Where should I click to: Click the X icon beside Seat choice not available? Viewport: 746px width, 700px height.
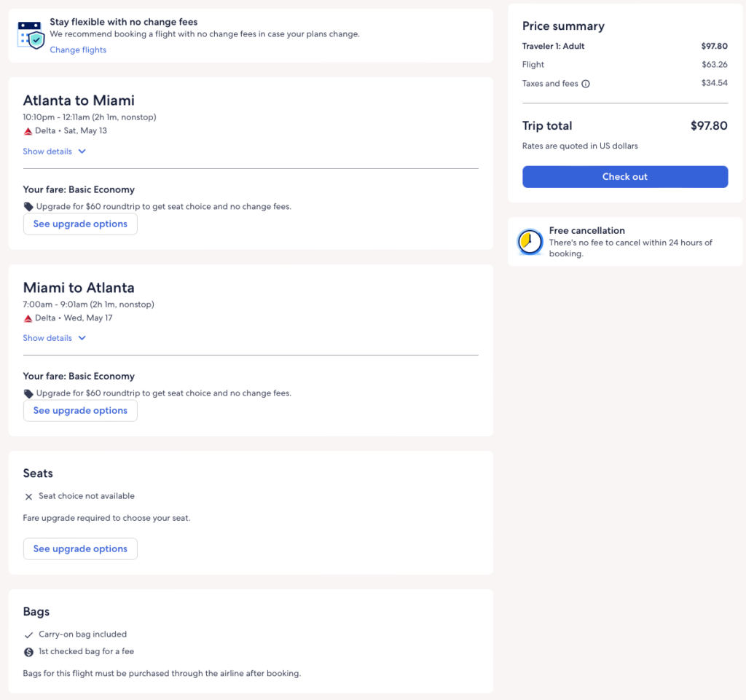pos(28,497)
